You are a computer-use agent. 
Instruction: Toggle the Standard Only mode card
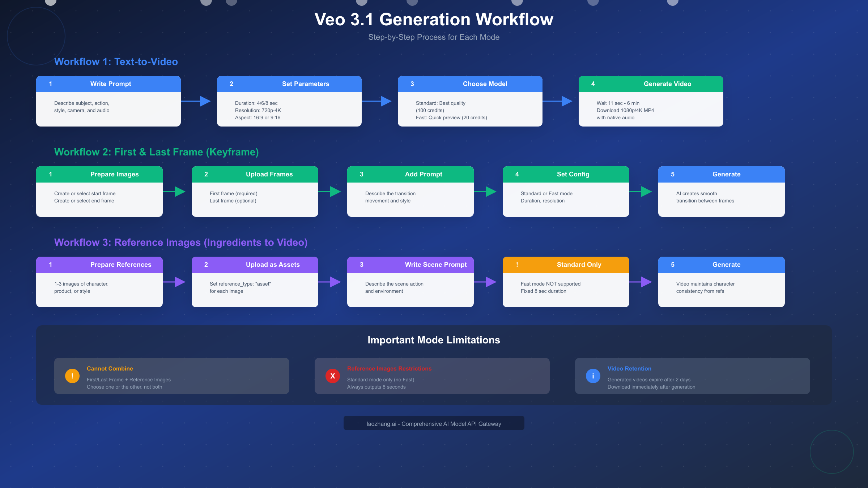(566, 282)
